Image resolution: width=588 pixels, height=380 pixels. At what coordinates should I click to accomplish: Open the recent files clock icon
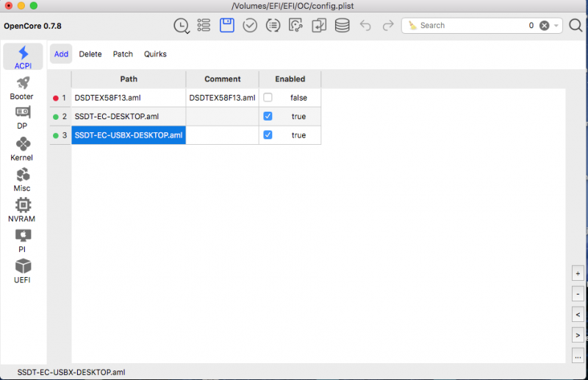point(182,26)
